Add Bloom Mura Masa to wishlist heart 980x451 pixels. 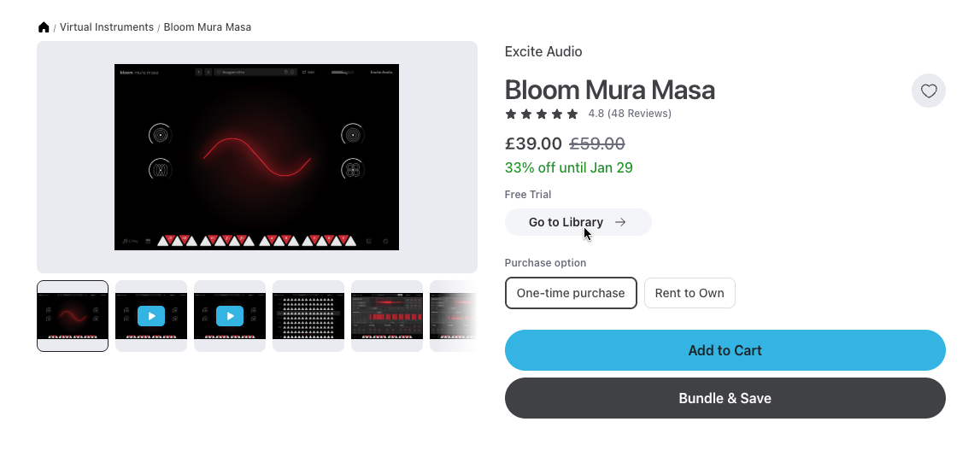pyautogui.click(x=929, y=91)
